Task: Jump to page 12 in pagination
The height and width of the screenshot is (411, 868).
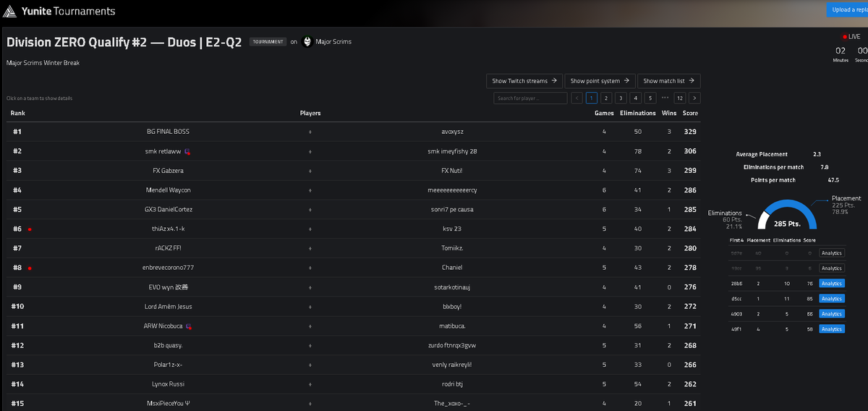Action: pos(680,98)
